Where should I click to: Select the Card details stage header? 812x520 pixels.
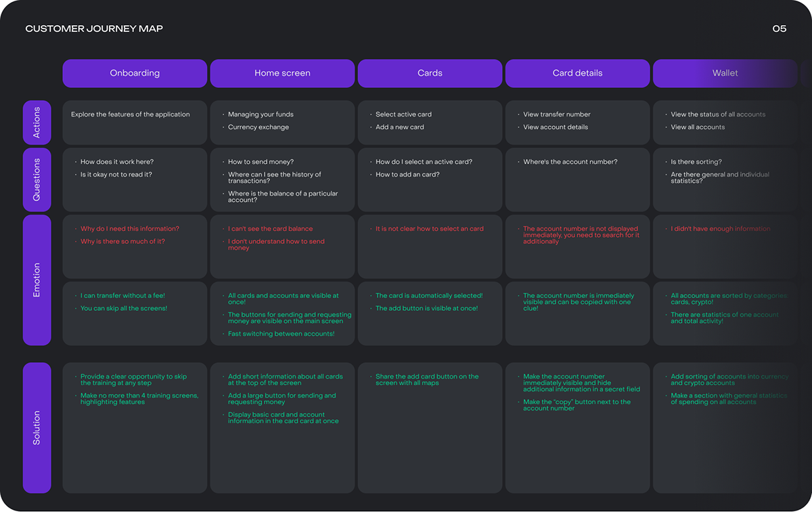(x=577, y=73)
